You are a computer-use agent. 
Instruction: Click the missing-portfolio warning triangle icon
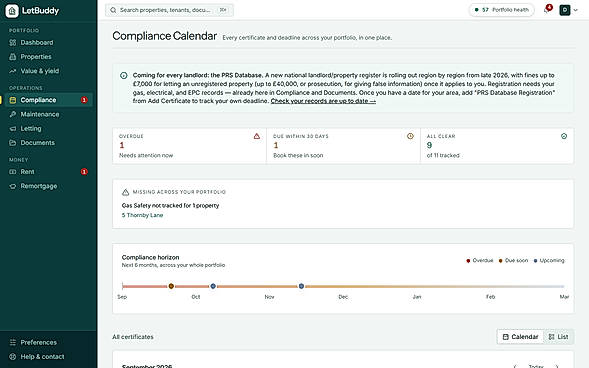pyautogui.click(x=125, y=192)
